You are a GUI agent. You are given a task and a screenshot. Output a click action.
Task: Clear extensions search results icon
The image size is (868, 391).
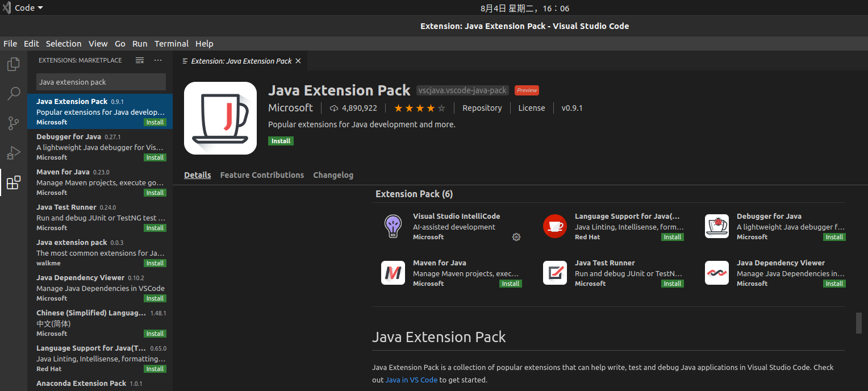140,60
